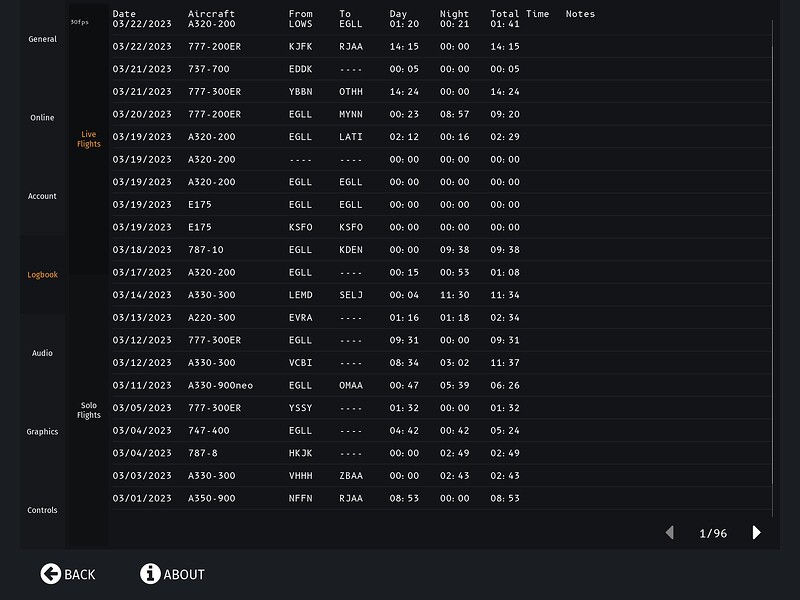Click the Total Time column header
Viewport: 800px width, 600px height.
pyautogui.click(x=519, y=14)
